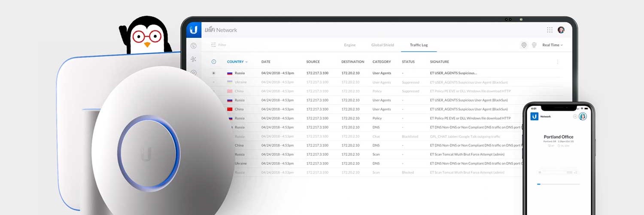Image resolution: width=644 pixels, height=215 pixels.
Task: Click the 'Blocked' status cell
Action: point(408,172)
